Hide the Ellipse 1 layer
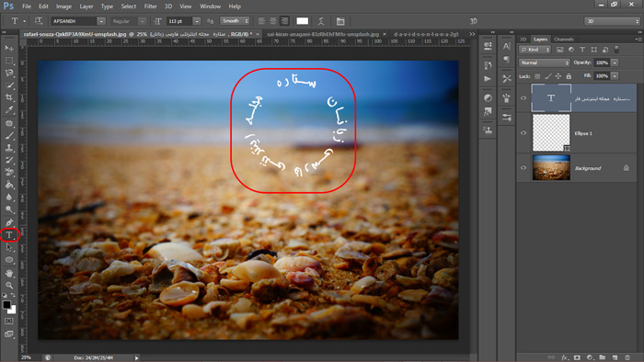This screenshot has width=644, height=362. [x=523, y=133]
